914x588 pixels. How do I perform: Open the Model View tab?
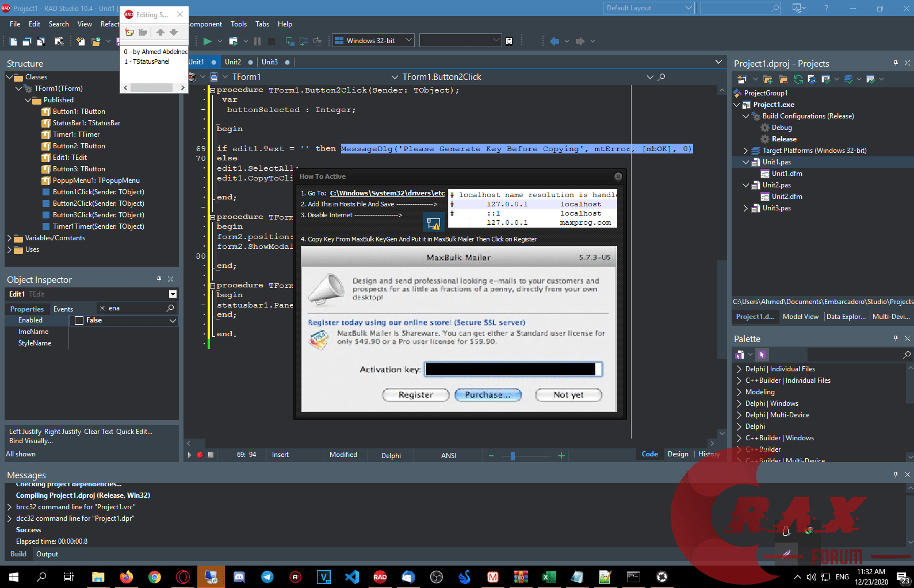click(801, 317)
